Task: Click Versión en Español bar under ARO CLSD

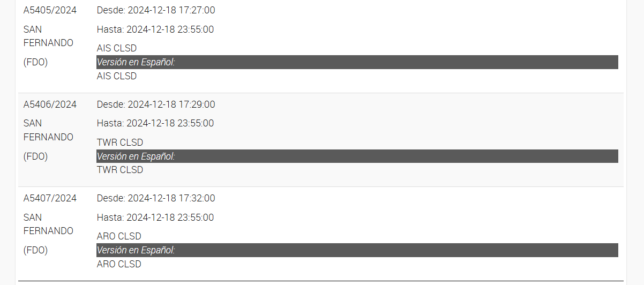Action: 357,250
